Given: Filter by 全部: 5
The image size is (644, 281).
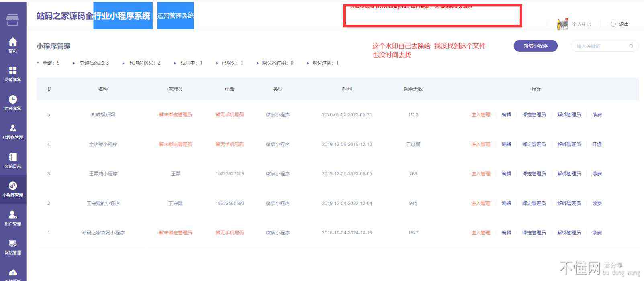Looking at the screenshot, I should [x=48, y=63].
